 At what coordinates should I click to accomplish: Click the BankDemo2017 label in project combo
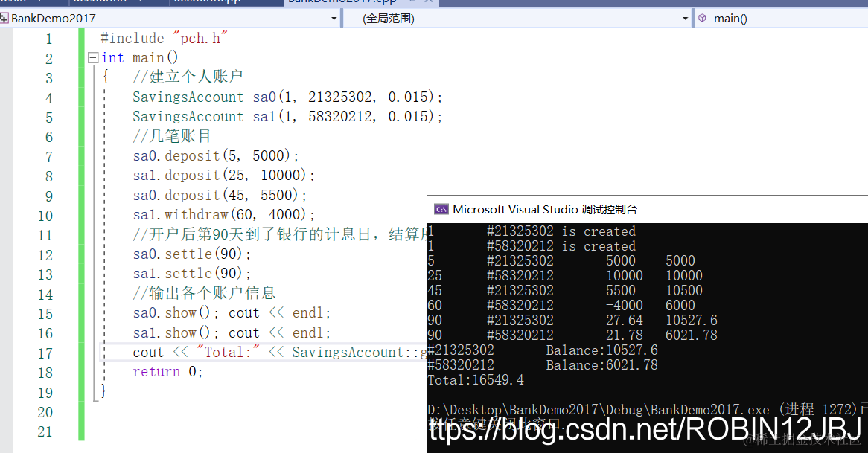pyautogui.click(x=53, y=19)
